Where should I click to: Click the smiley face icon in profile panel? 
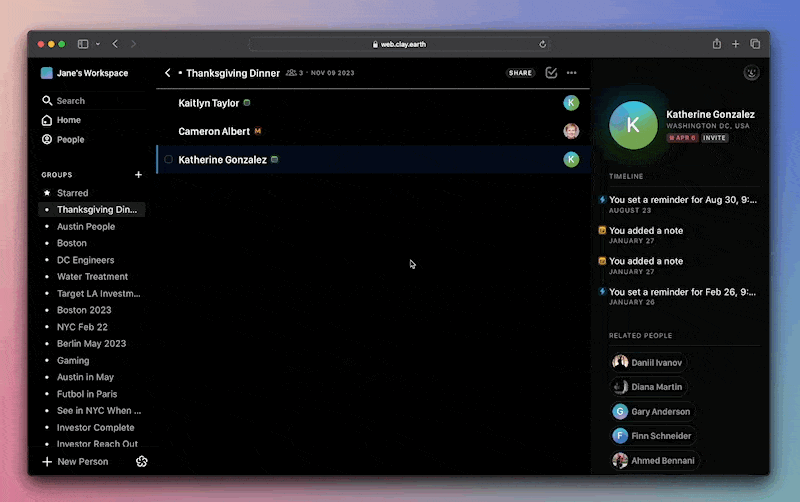point(751,73)
